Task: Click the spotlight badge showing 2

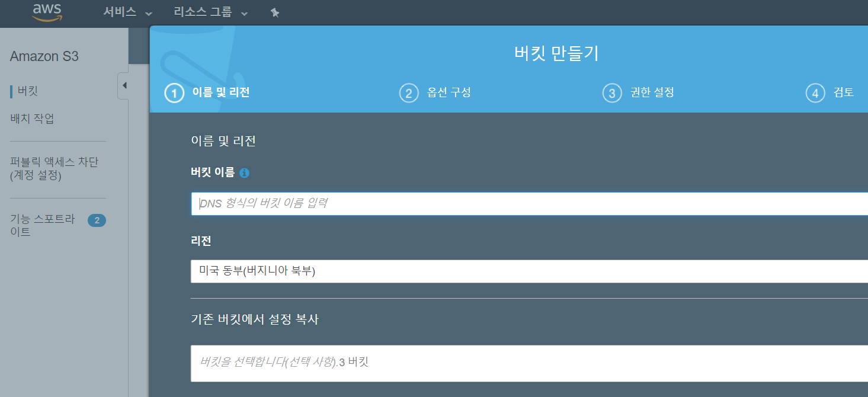Action: [97, 220]
